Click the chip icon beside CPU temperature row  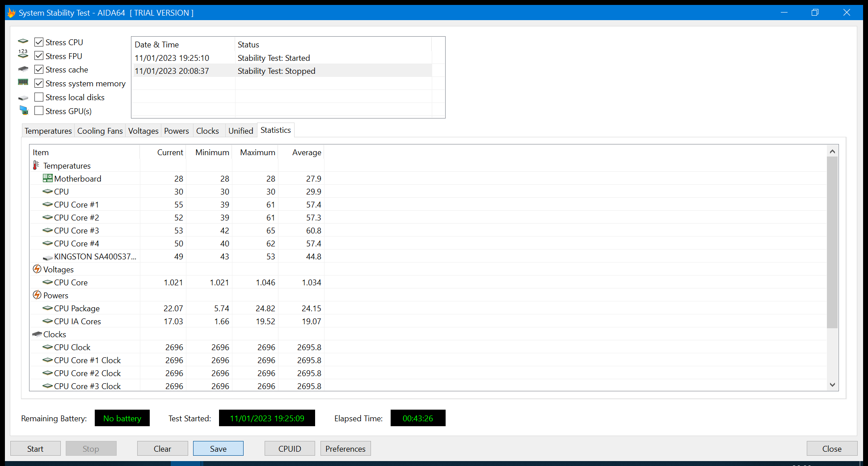(x=47, y=191)
